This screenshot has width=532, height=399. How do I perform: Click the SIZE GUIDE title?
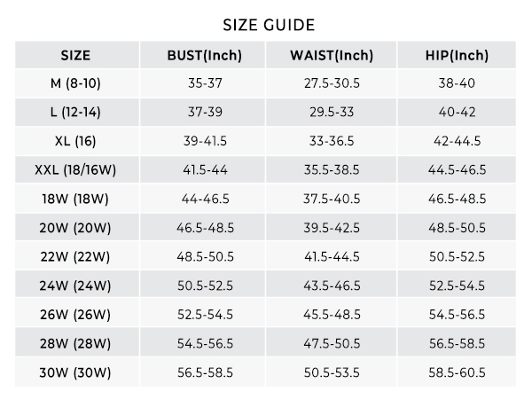269,25
